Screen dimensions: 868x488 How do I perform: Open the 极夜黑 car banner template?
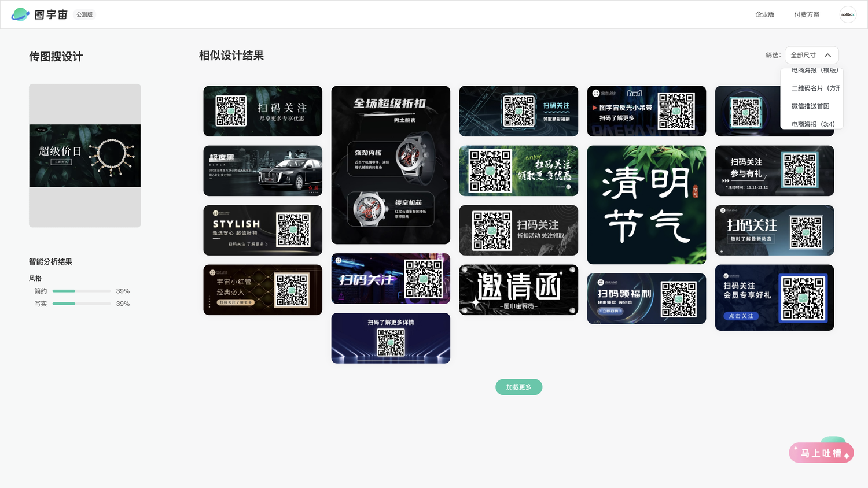tap(263, 171)
